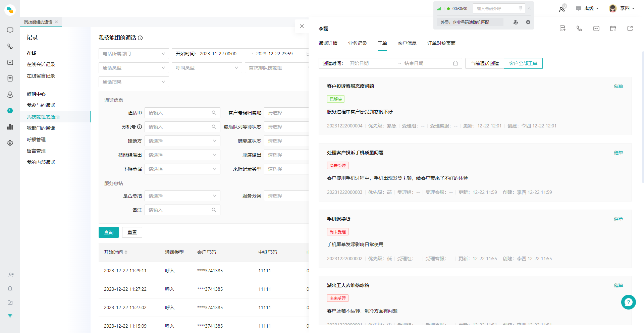Open 在线会话记录 in records menu

pyautogui.click(x=41, y=64)
